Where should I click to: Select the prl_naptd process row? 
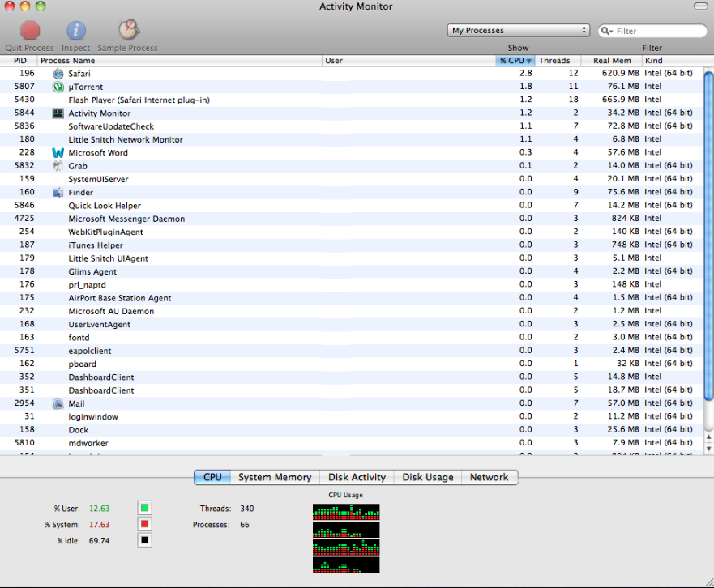click(351, 285)
